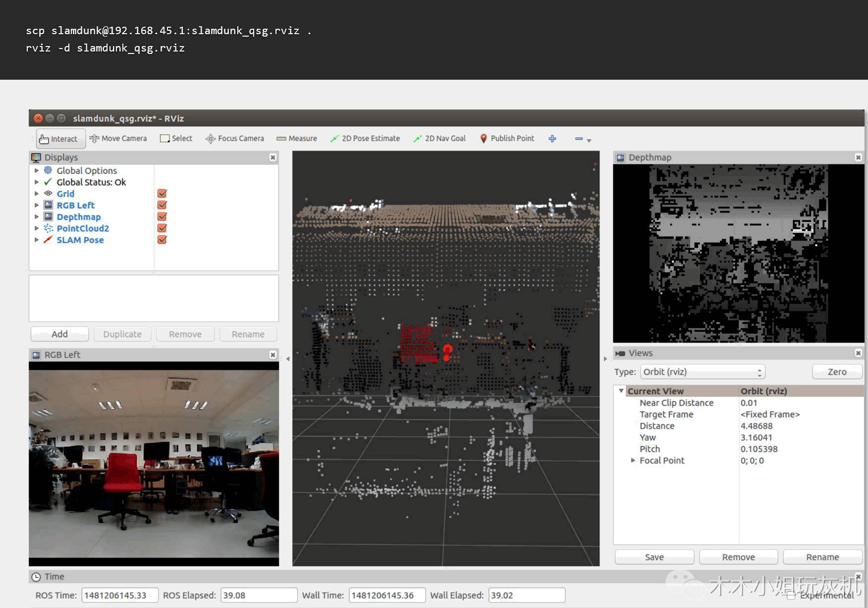Click the blue plus add-tool icon

(x=552, y=139)
